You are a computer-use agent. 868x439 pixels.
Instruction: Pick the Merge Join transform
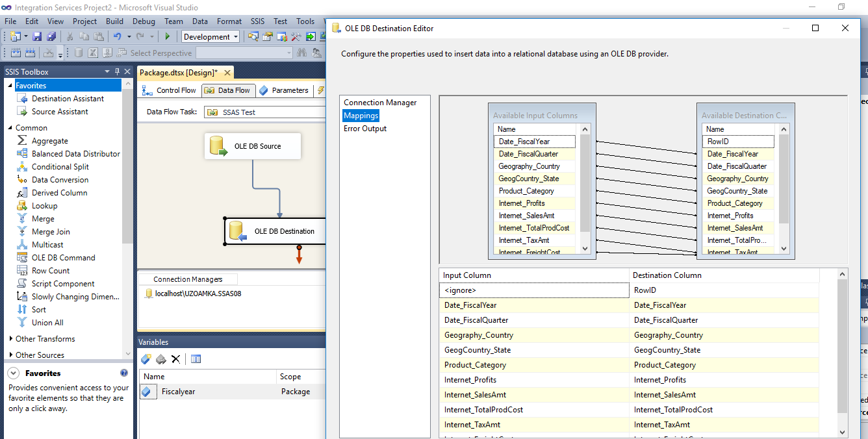[x=51, y=232]
